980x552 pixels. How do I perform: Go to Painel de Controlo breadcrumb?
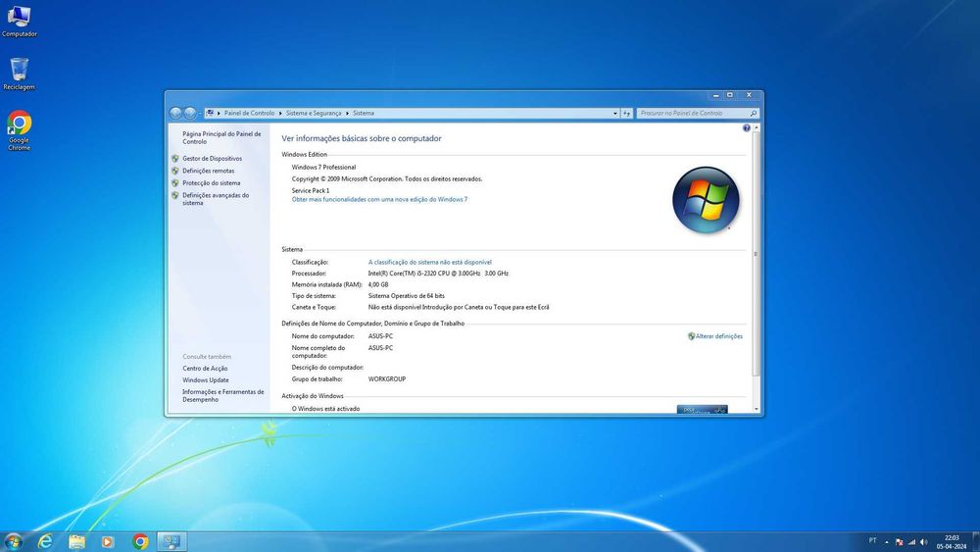click(x=249, y=113)
